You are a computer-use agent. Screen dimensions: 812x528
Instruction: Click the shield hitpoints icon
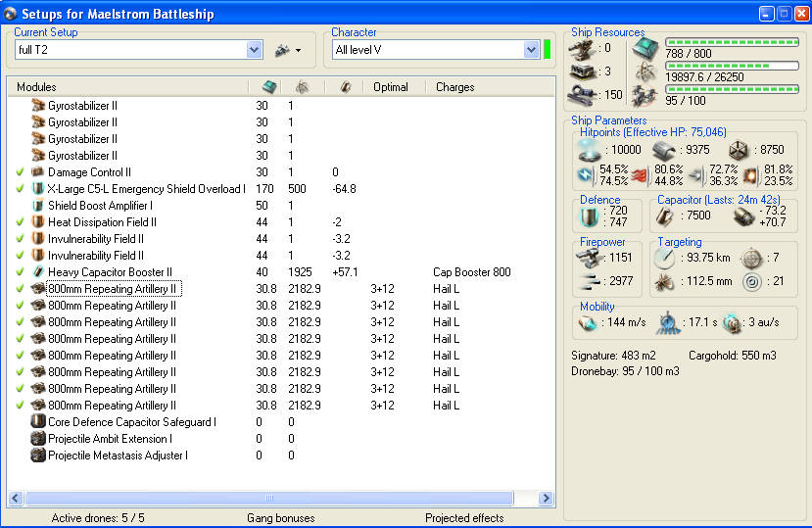tap(590, 150)
